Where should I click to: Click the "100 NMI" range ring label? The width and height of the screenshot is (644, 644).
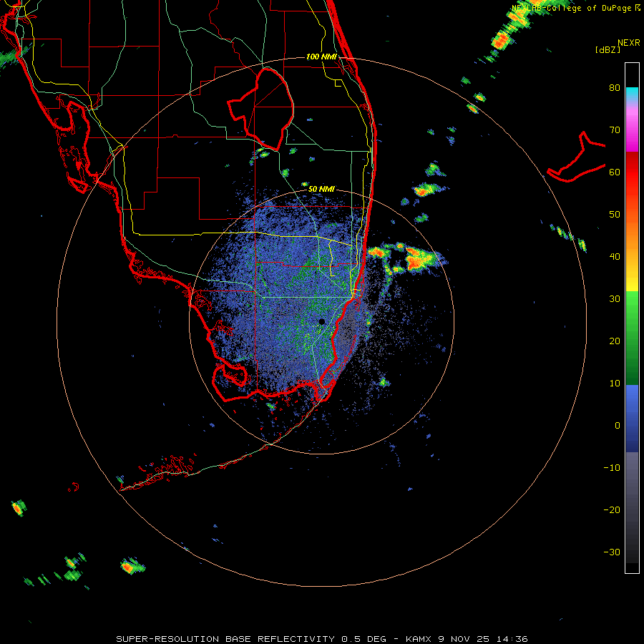321,57
